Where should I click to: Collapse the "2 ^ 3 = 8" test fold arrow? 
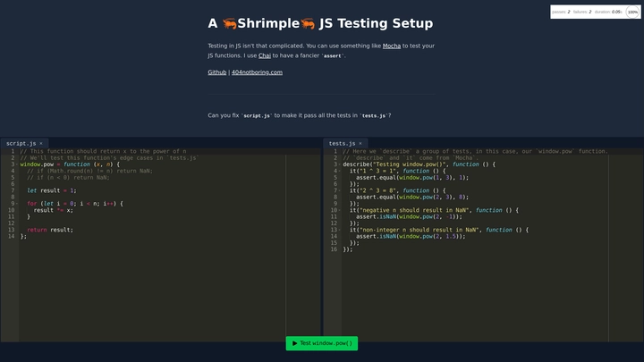coord(339,190)
